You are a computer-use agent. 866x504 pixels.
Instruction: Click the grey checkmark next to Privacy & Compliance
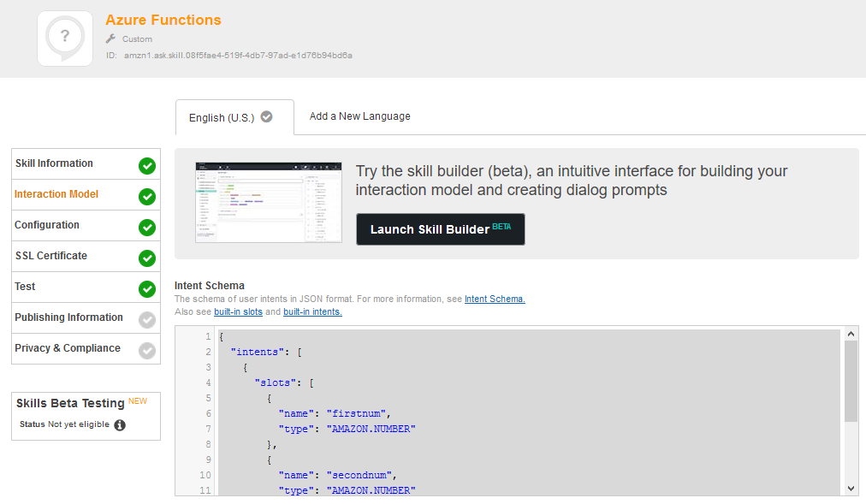pos(147,351)
